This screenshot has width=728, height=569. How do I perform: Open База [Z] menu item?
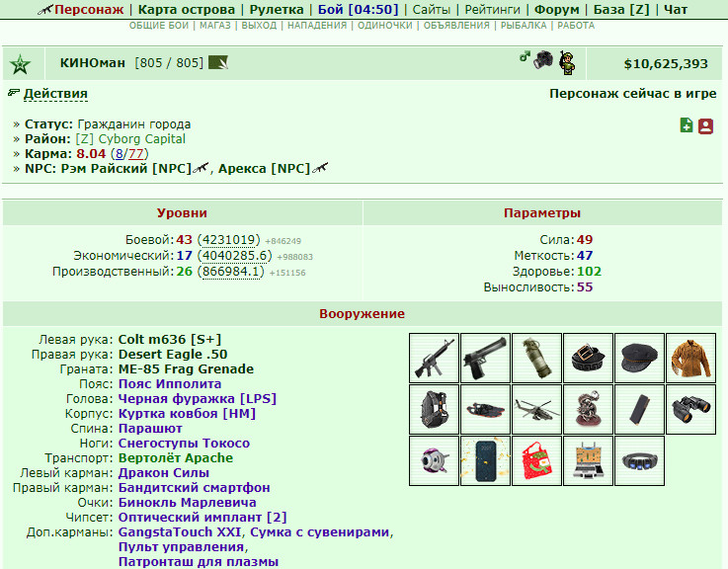pyautogui.click(x=621, y=9)
